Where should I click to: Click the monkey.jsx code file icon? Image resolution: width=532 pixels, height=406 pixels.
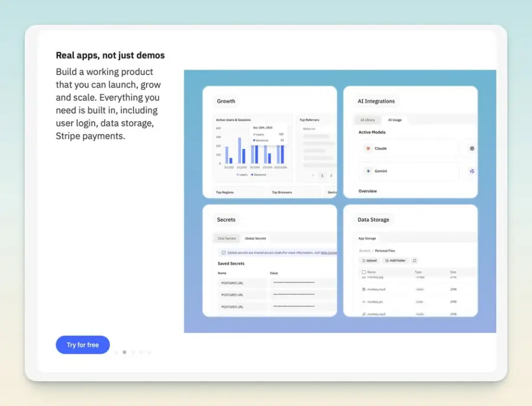[364, 301]
